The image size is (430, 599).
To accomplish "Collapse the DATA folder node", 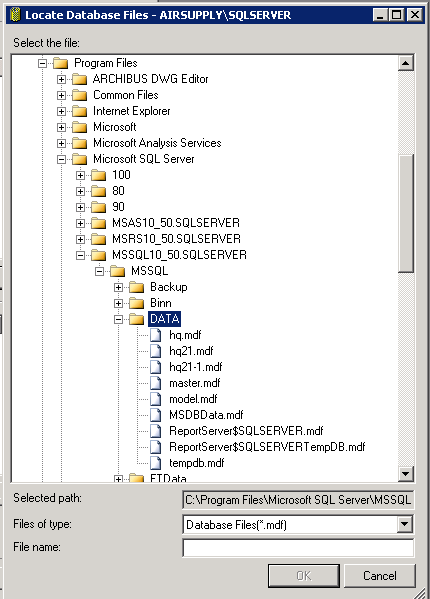I will point(118,319).
